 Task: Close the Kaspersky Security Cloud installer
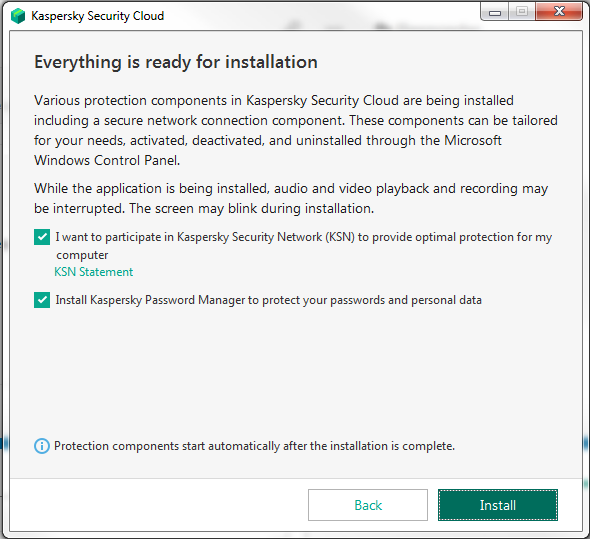click(559, 12)
